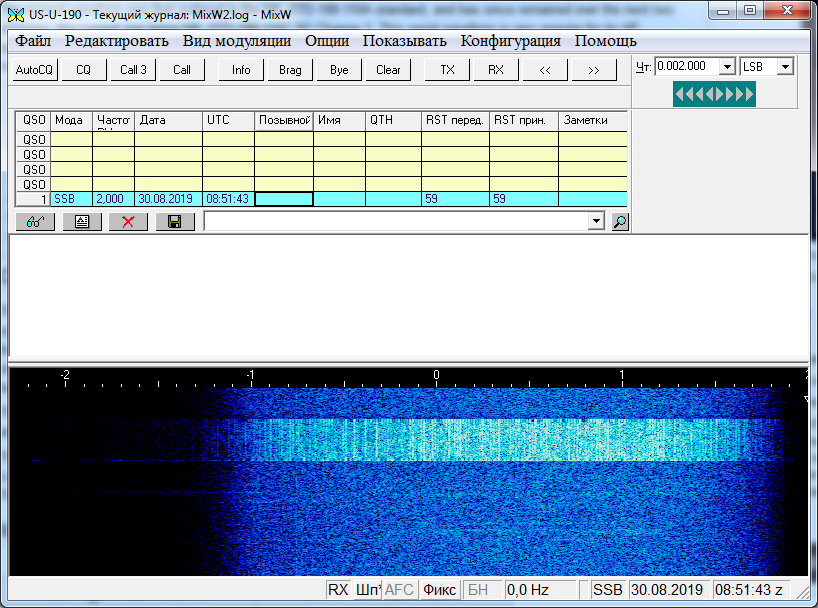Click the MixW butterfly icon in title bar

click(16, 15)
